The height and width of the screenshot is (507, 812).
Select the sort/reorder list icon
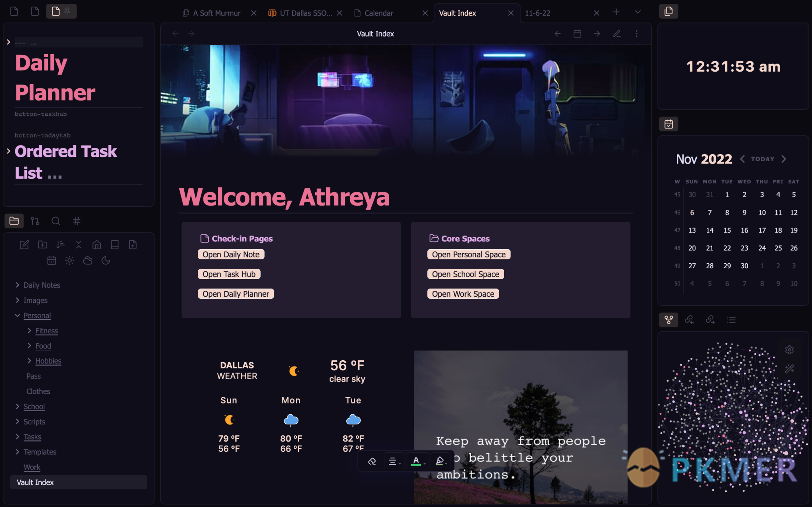click(x=60, y=244)
